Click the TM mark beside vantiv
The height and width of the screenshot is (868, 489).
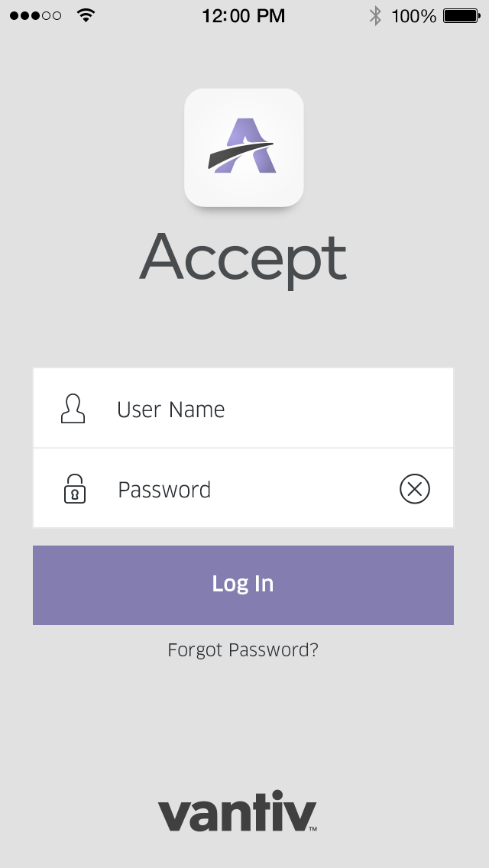click(313, 829)
